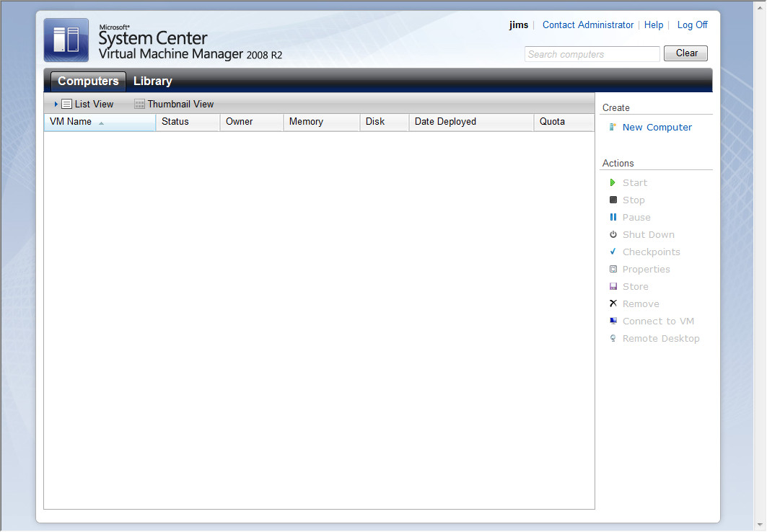
Task: Expand the arrow beside List View
Action: point(56,105)
